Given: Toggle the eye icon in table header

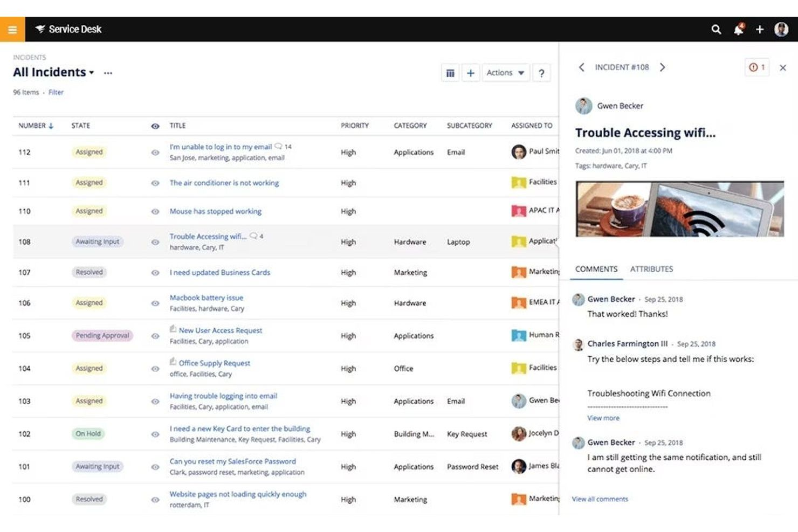Looking at the screenshot, I should (155, 125).
